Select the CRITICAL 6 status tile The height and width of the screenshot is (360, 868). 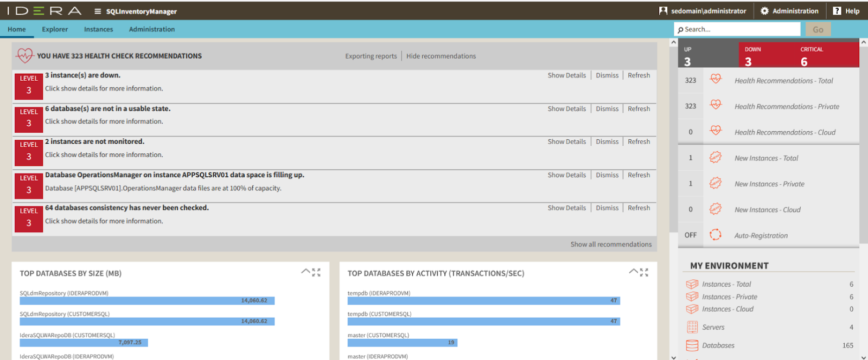point(827,55)
